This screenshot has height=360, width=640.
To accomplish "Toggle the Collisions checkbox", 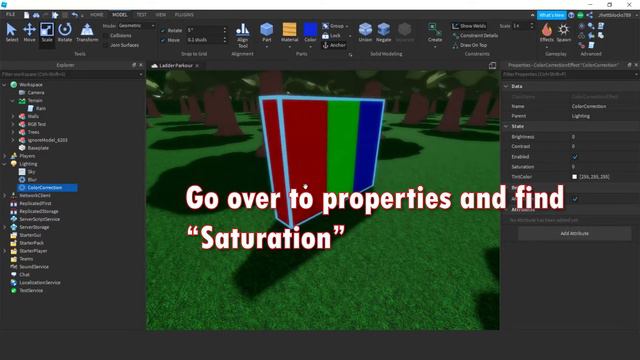I will [107, 36].
